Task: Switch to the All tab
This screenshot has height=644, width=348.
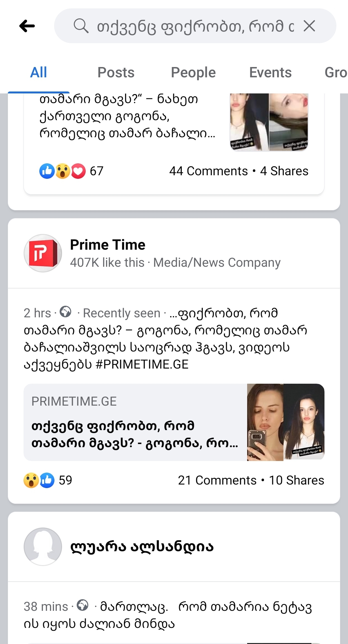Action: coord(39,72)
